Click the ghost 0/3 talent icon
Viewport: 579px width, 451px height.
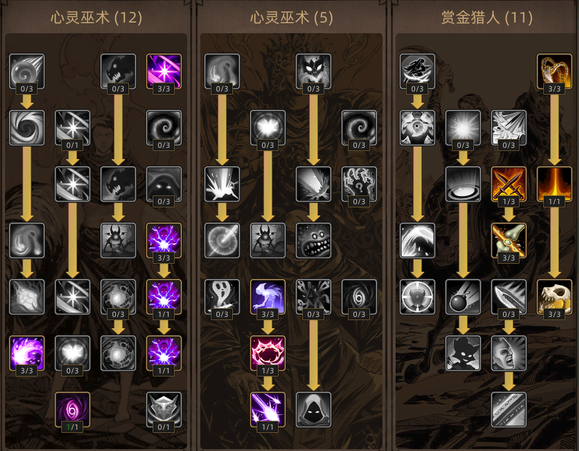(x=222, y=297)
